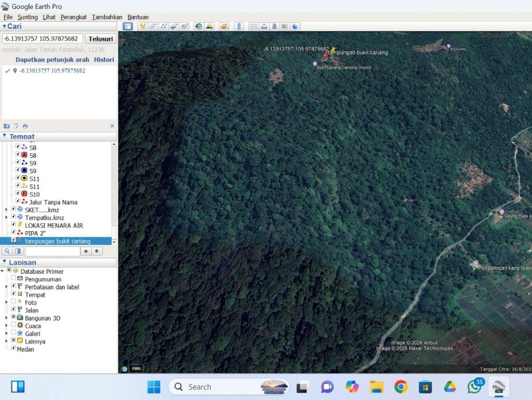Open the Perangkat menu
The width and height of the screenshot is (532, 400).
[73, 17]
